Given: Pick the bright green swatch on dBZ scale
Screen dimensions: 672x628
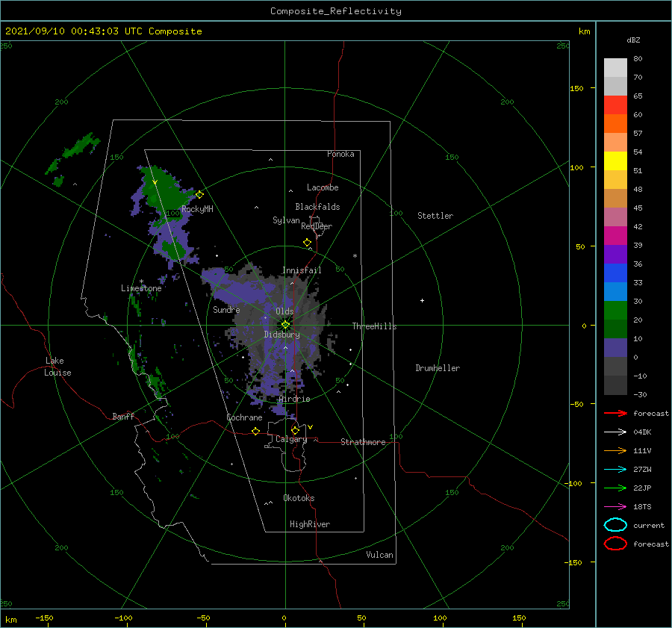Looking at the screenshot, I should click(615, 310).
